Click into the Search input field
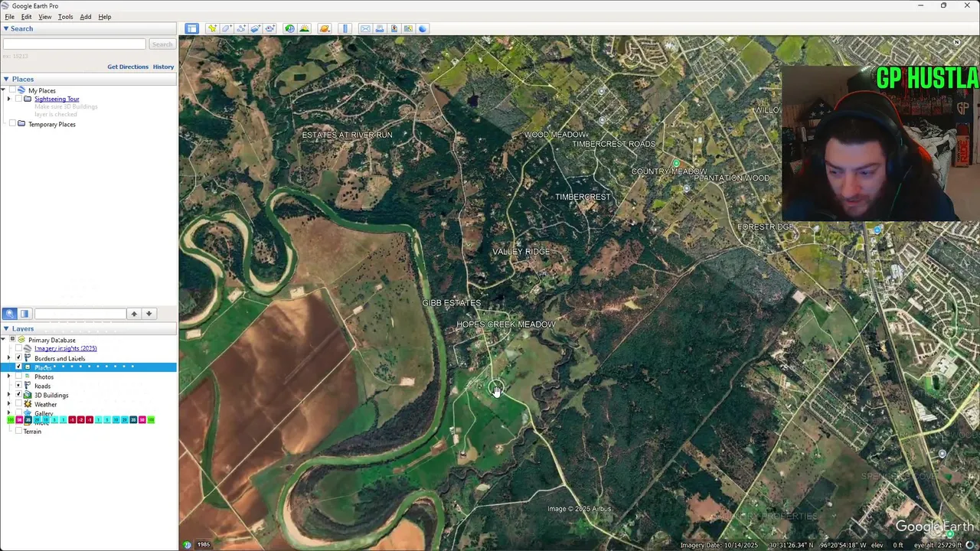 tap(74, 44)
